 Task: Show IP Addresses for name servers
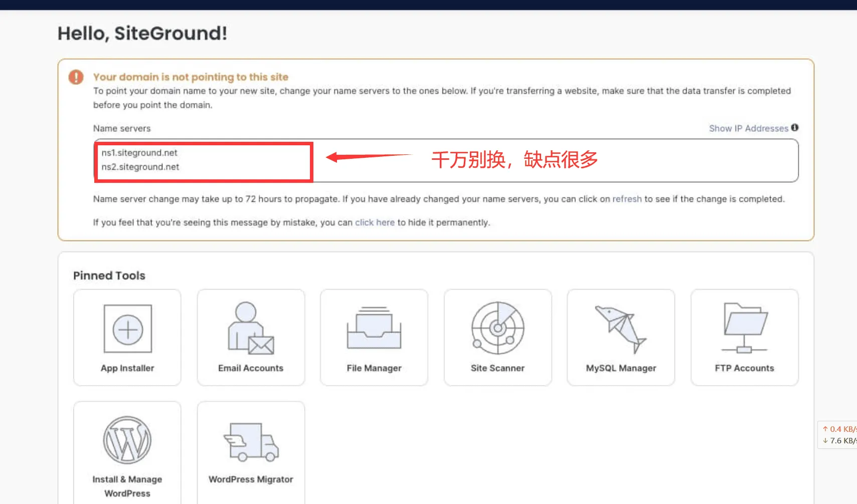[x=748, y=128]
